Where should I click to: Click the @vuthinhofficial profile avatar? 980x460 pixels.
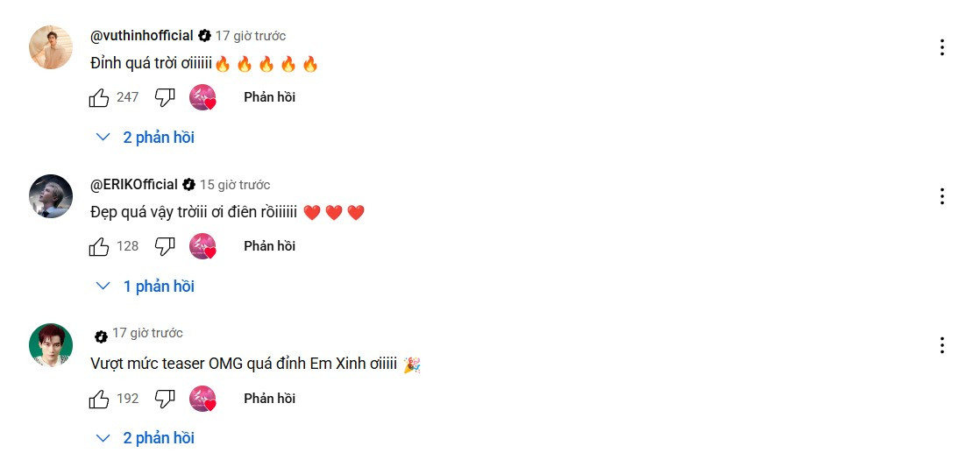point(51,47)
